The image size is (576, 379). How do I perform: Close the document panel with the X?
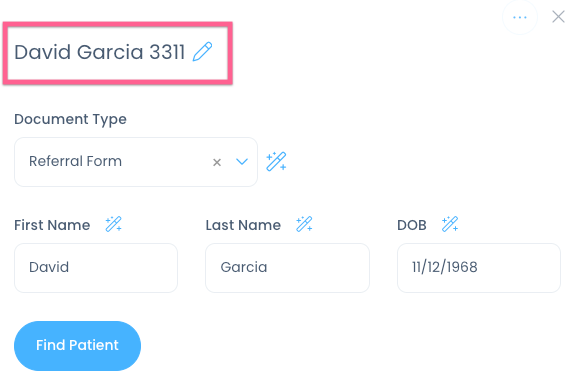point(558,17)
